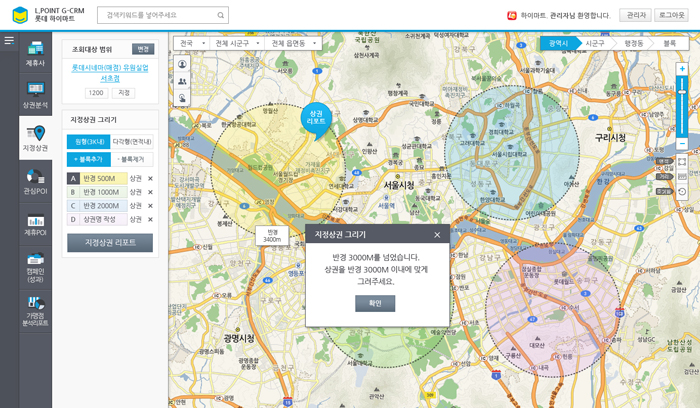Viewport: 700px width, 408px height.
Task: Click the 변경 button in 조회대상 범위
Action: [x=143, y=49]
